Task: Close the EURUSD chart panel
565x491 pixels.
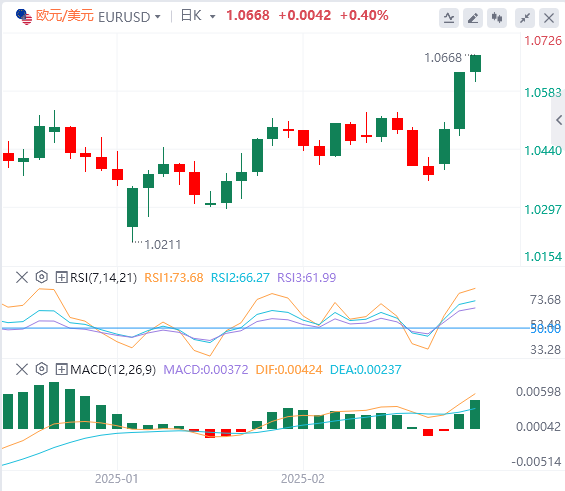Action: point(549,18)
